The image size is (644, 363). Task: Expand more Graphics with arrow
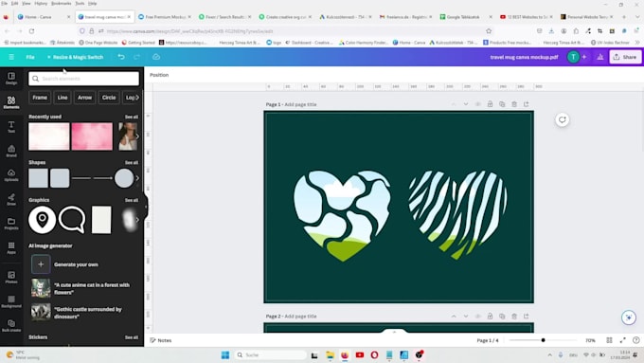tap(137, 220)
